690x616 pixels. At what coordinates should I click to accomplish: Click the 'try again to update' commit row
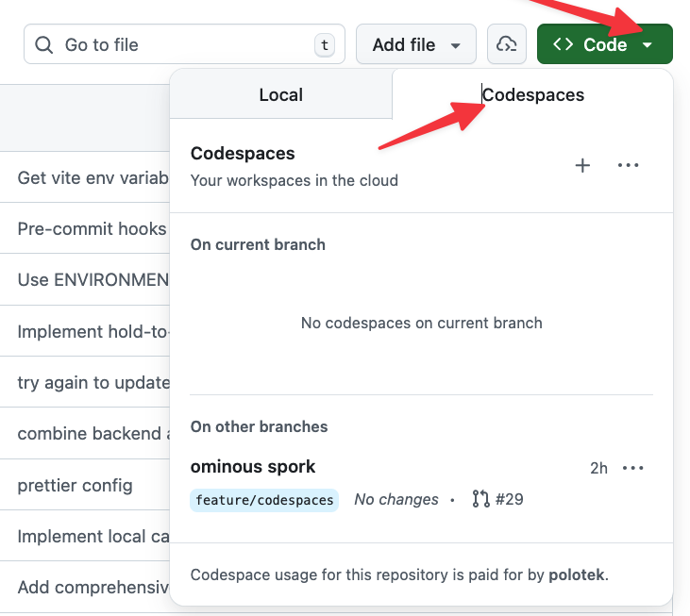coord(93,383)
